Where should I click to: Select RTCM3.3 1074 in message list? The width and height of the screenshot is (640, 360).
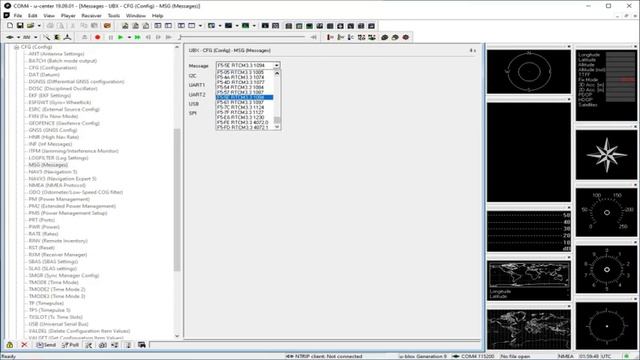point(244,77)
